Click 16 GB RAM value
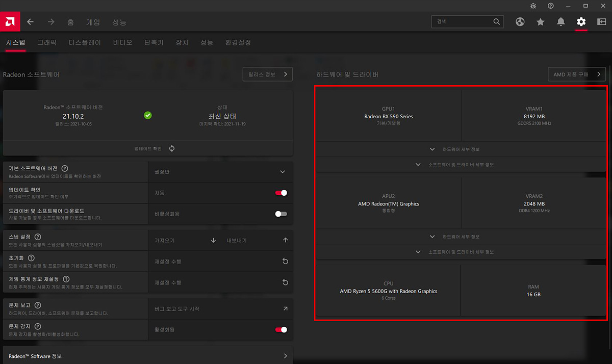612x364 pixels. click(x=533, y=294)
